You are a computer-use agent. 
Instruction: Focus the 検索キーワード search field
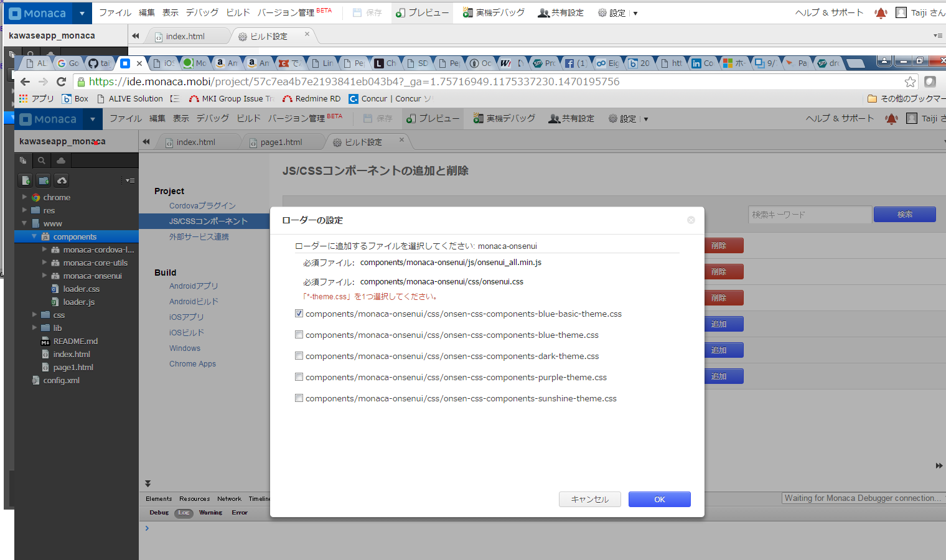(810, 215)
